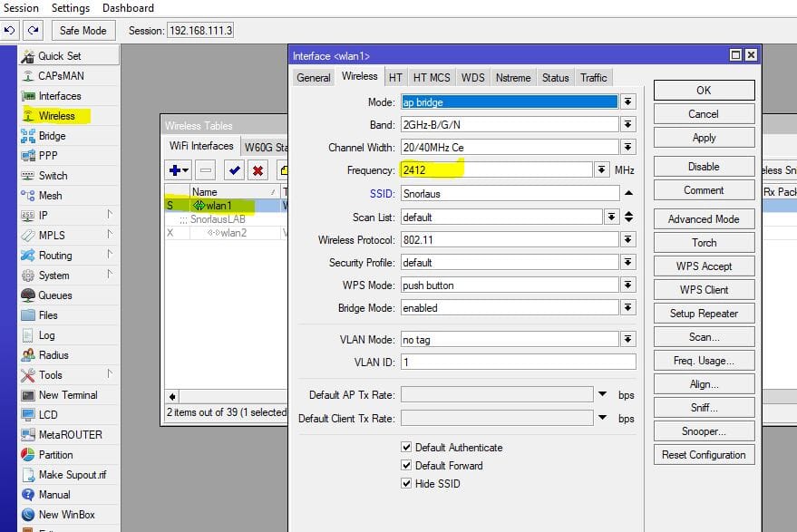Open Wireless in the sidebar menu

tap(56, 116)
